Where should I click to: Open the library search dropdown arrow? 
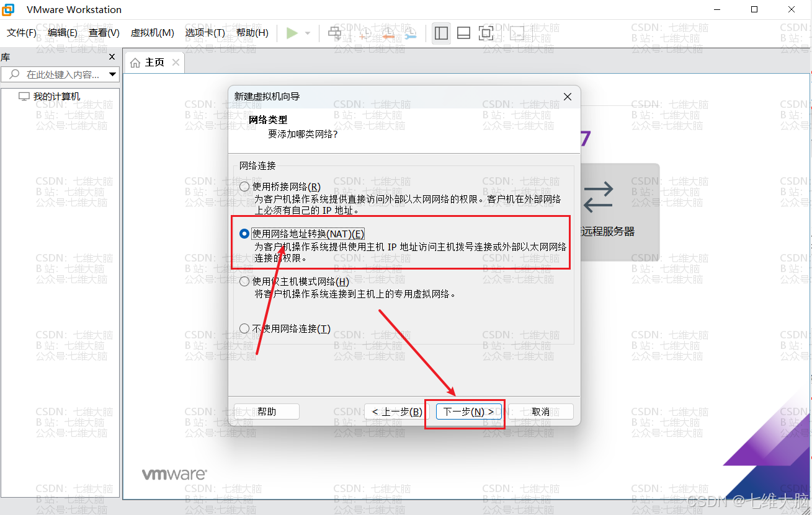coord(113,74)
